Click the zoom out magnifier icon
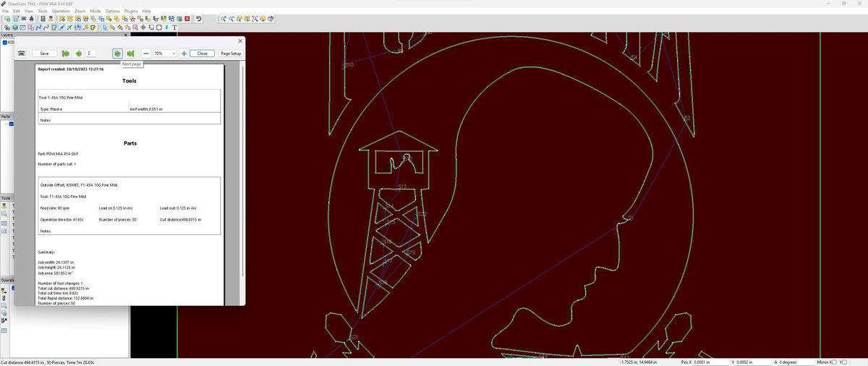The width and height of the screenshot is (868, 366). click(231, 19)
